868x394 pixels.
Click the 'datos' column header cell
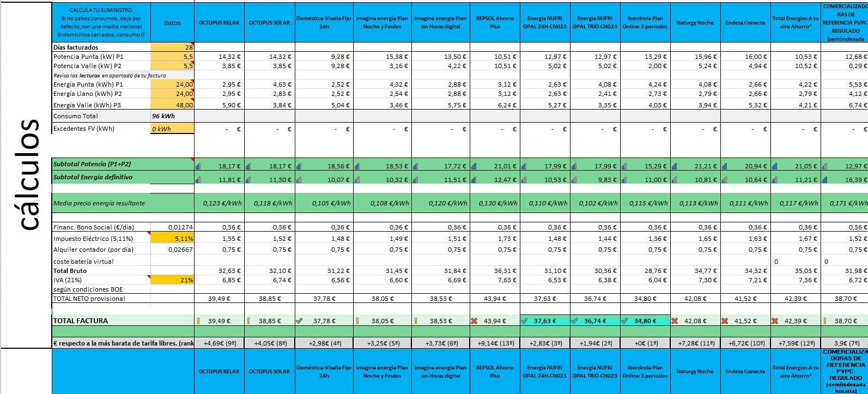[x=172, y=22]
